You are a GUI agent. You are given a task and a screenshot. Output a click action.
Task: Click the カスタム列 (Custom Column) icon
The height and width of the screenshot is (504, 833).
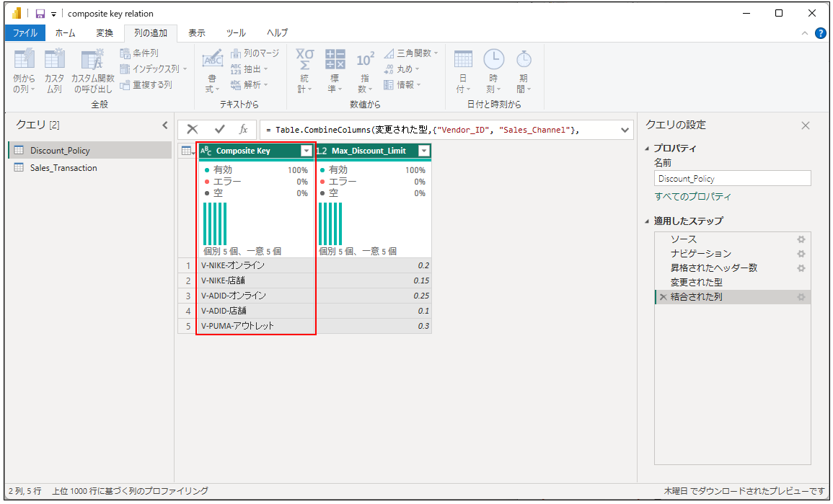coord(54,61)
